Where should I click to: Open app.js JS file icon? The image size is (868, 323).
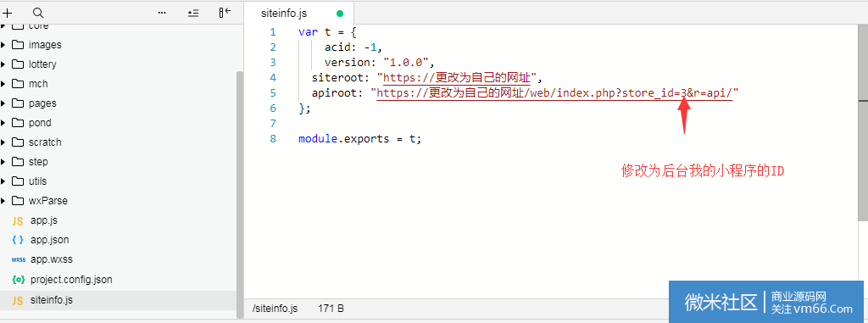pyautogui.click(x=18, y=220)
